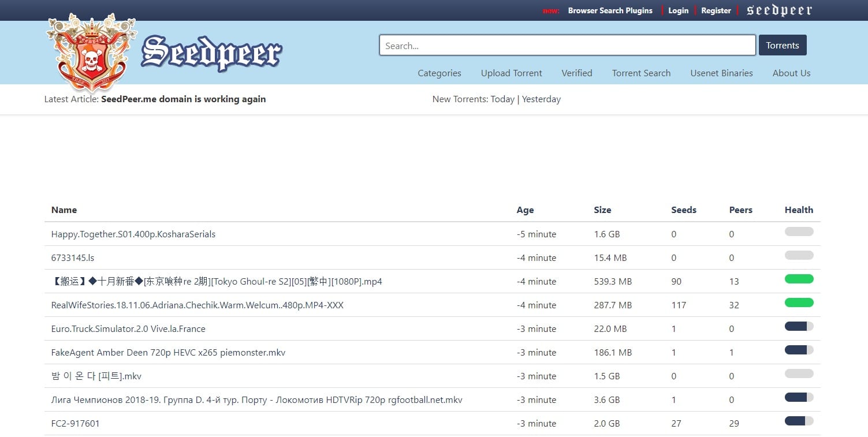Open the RealWifeStories.18.11.06 torrent

click(x=198, y=305)
